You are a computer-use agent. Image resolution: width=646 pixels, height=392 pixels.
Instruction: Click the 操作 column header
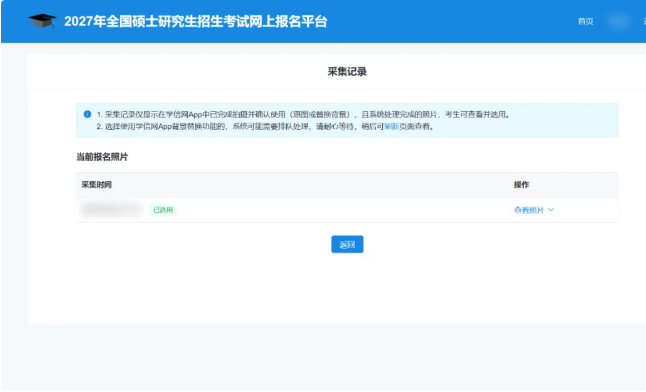[521, 185]
